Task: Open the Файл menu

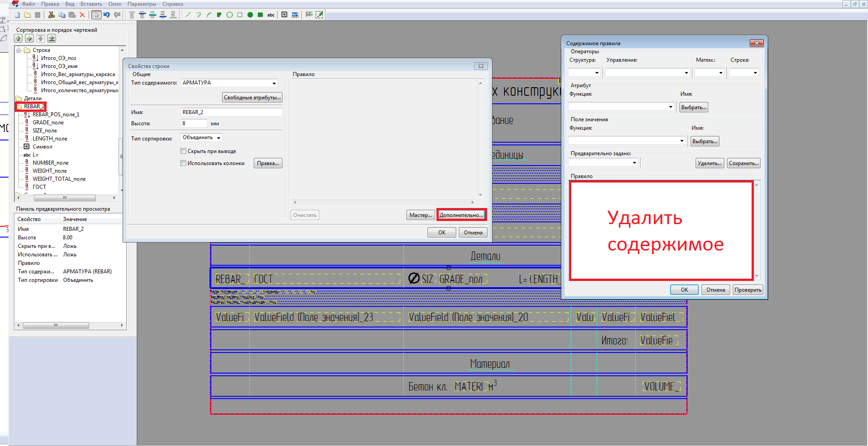Action: (28, 4)
